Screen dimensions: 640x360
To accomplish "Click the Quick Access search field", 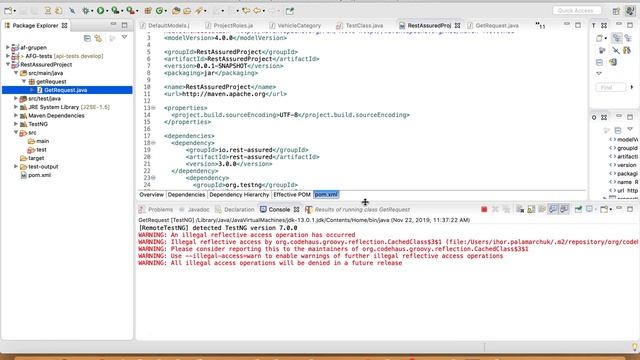I will (577, 11).
